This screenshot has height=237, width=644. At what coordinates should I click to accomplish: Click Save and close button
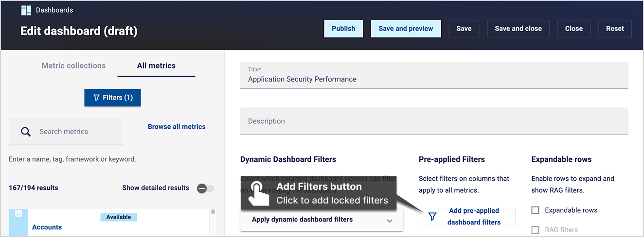tap(518, 29)
